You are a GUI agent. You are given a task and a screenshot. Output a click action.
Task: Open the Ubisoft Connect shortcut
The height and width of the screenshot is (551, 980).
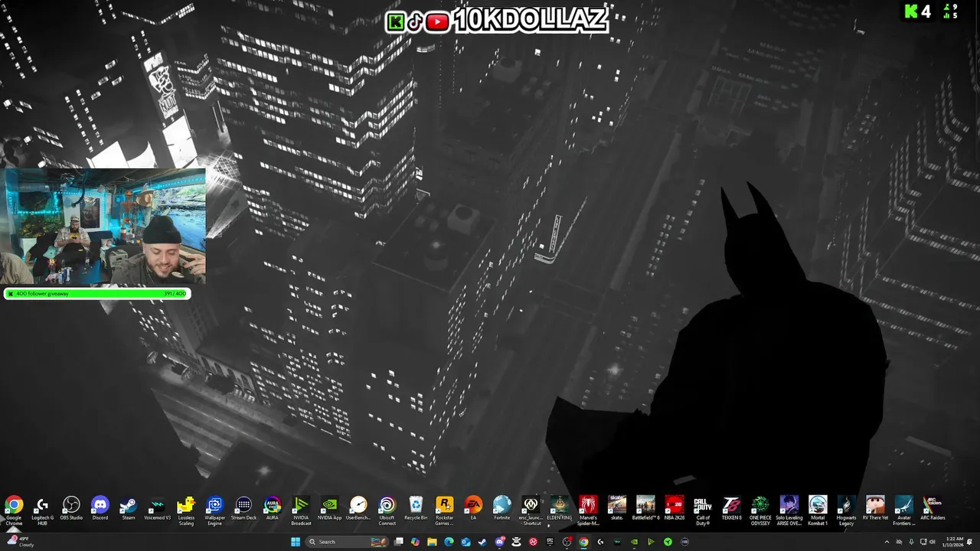tap(387, 508)
